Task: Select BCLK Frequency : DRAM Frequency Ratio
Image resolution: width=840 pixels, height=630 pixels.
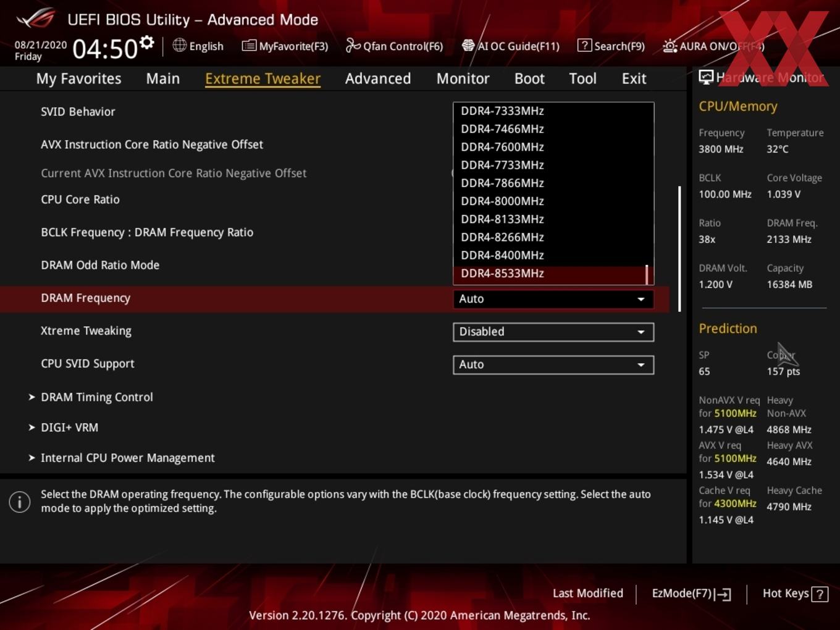Action: [147, 232]
